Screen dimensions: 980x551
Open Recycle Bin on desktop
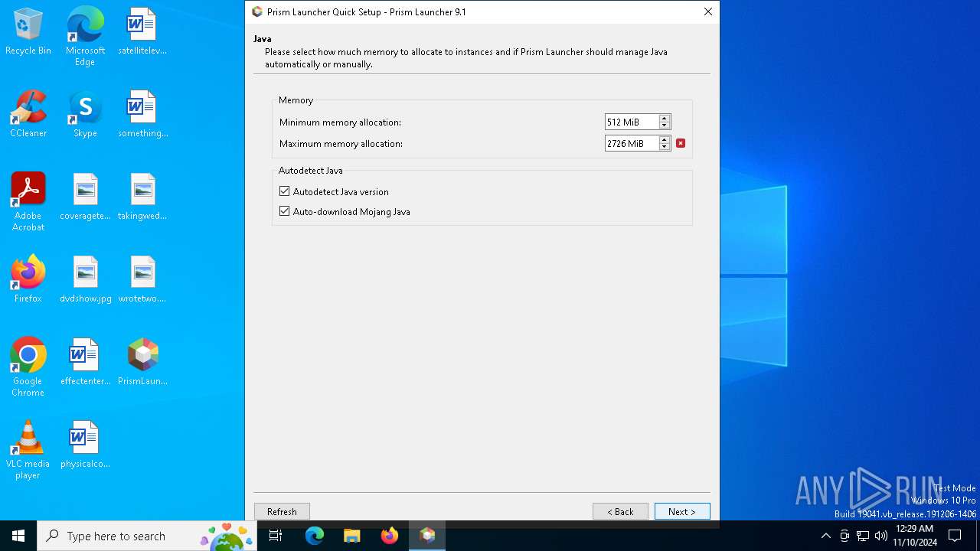(28, 32)
